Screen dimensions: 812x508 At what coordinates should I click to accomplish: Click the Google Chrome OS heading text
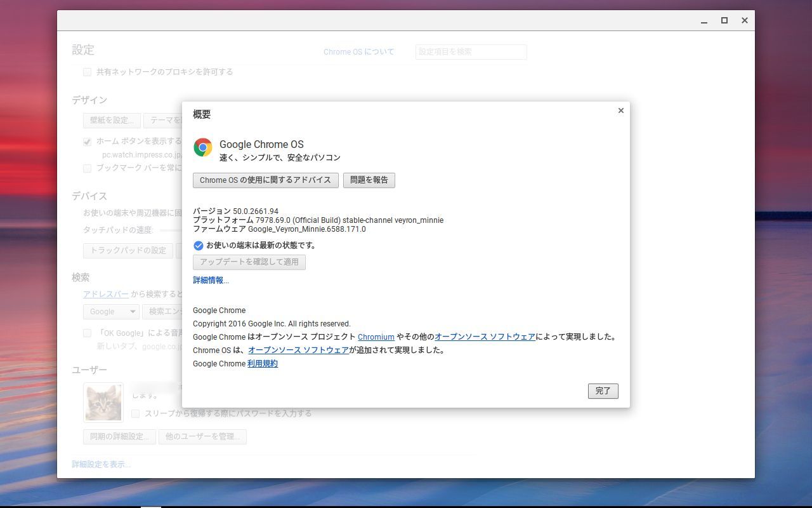[x=261, y=145]
